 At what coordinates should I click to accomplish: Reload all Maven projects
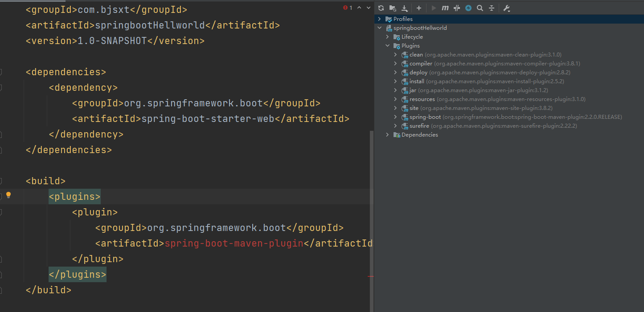[x=381, y=8]
